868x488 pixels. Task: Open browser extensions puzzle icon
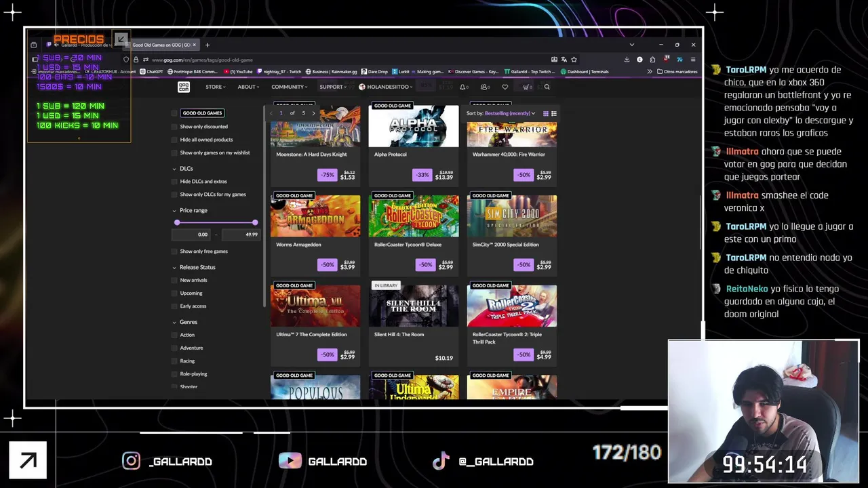(652, 60)
